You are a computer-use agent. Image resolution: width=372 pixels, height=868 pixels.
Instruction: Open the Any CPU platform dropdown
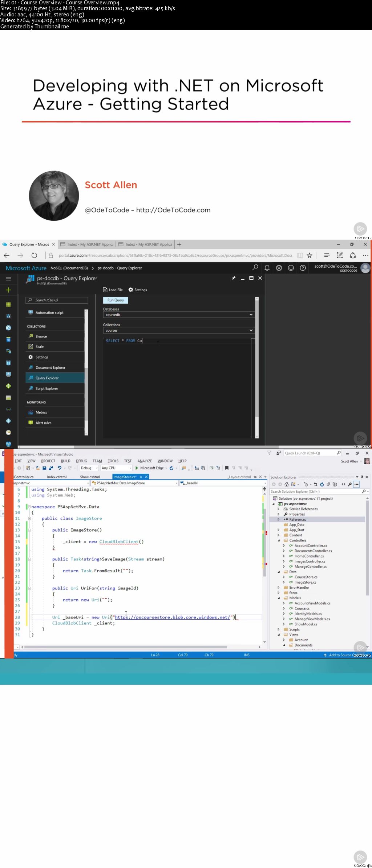pyautogui.click(x=116, y=468)
